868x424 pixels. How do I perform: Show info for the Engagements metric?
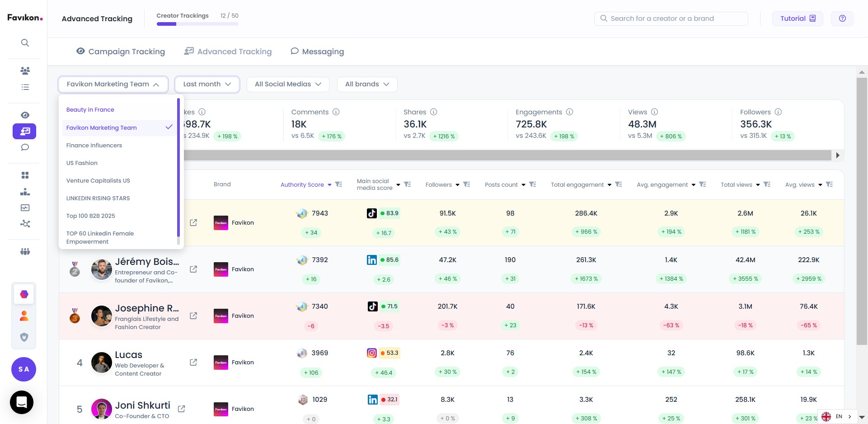pyautogui.click(x=570, y=112)
